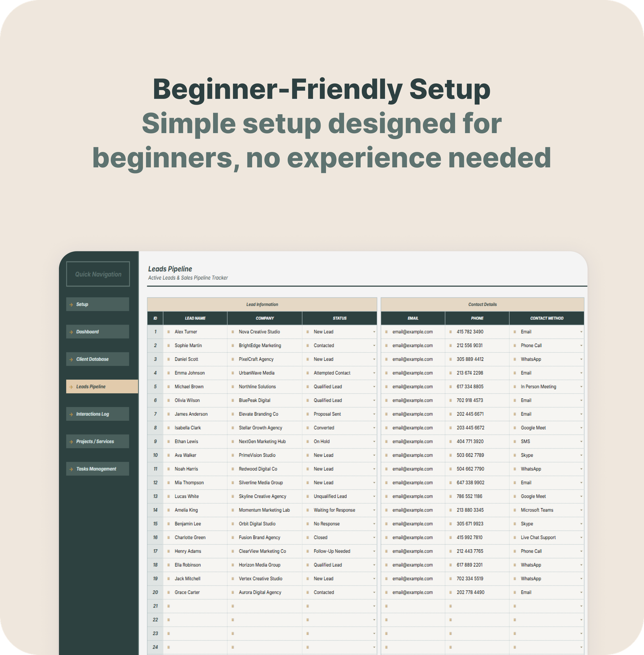Click the LEAD NAME column header
644x655 pixels.
point(195,318)
